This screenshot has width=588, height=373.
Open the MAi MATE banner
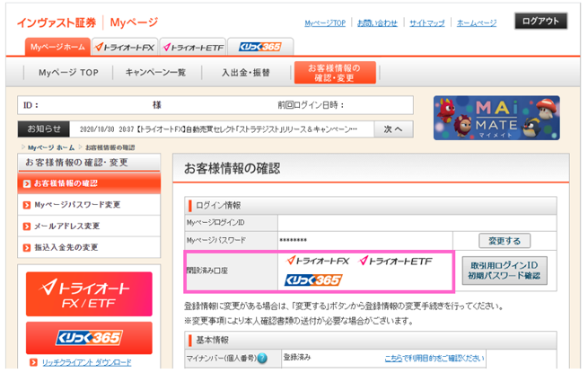pos(496,118)
